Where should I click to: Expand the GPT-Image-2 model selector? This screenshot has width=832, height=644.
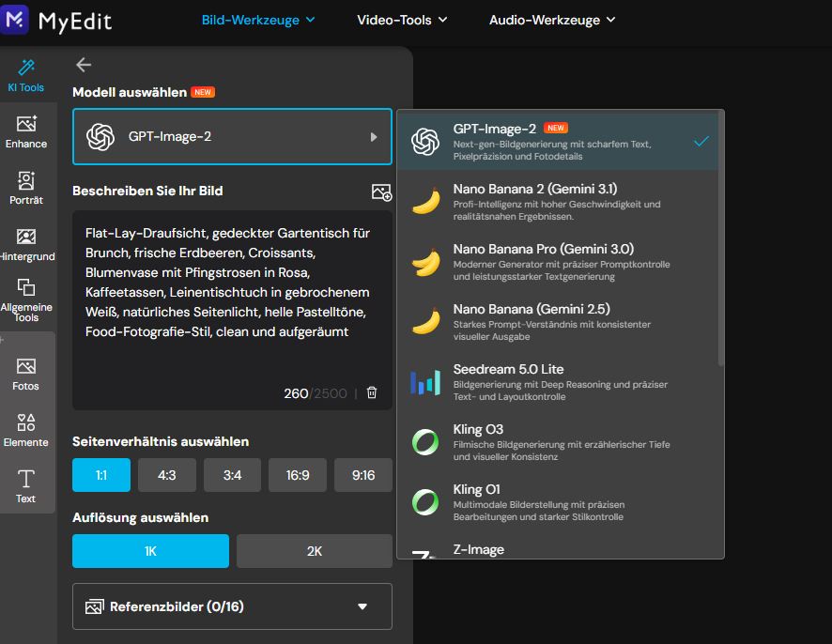click(232, 137)
